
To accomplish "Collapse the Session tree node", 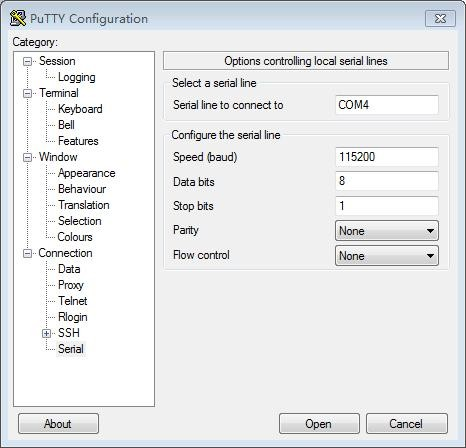I will (x=27, y=61).
